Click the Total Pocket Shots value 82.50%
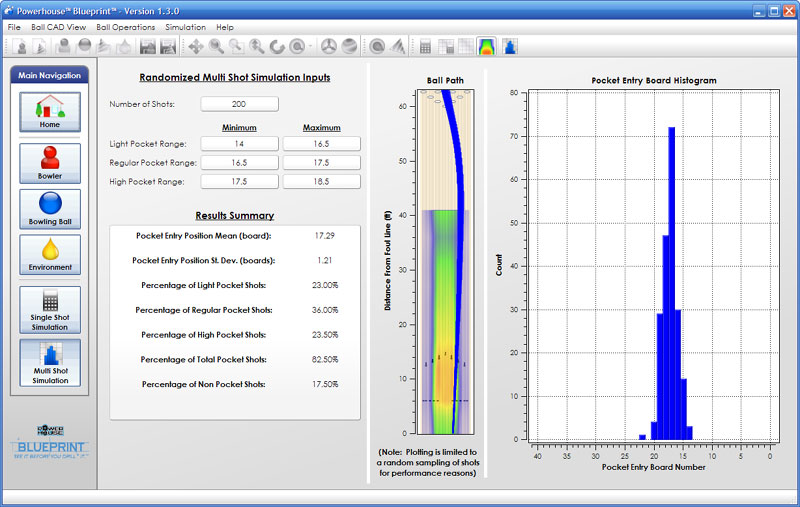The image size is (800, 507). (325, 360)
